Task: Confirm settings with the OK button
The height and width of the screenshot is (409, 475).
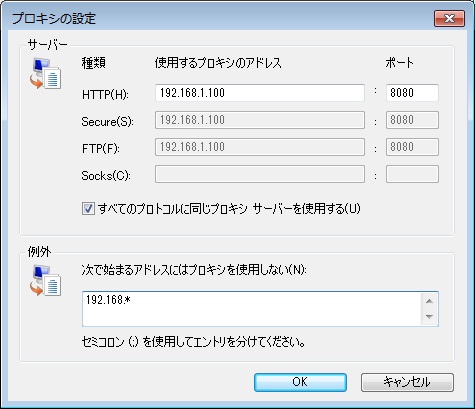Action: coord(300,382)
